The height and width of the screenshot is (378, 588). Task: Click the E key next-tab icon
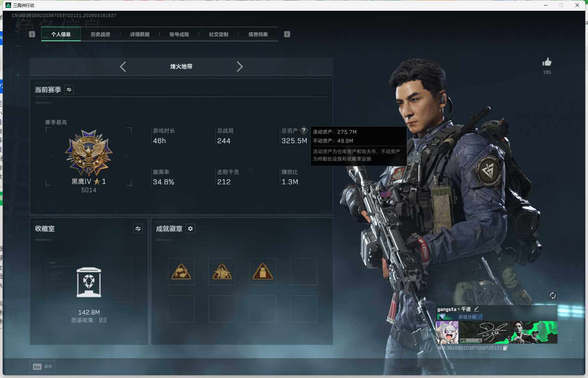click(x=287, y=34)
